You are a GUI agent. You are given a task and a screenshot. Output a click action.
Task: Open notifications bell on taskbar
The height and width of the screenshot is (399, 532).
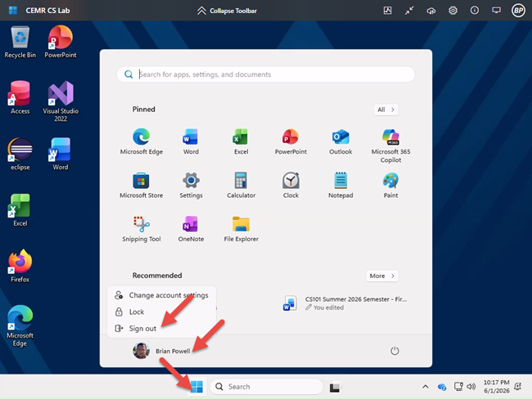click(x=518, y=387)
